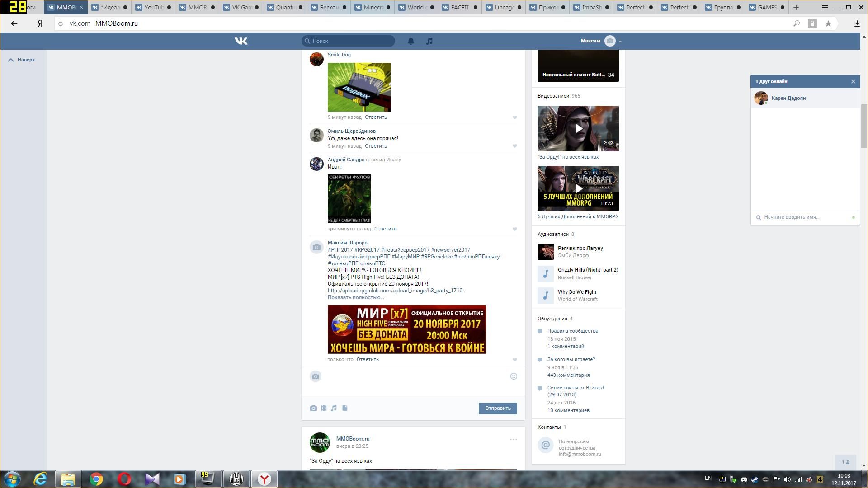
Task: Attach video using film icon below comment box
Action: [x=324, y=408]
